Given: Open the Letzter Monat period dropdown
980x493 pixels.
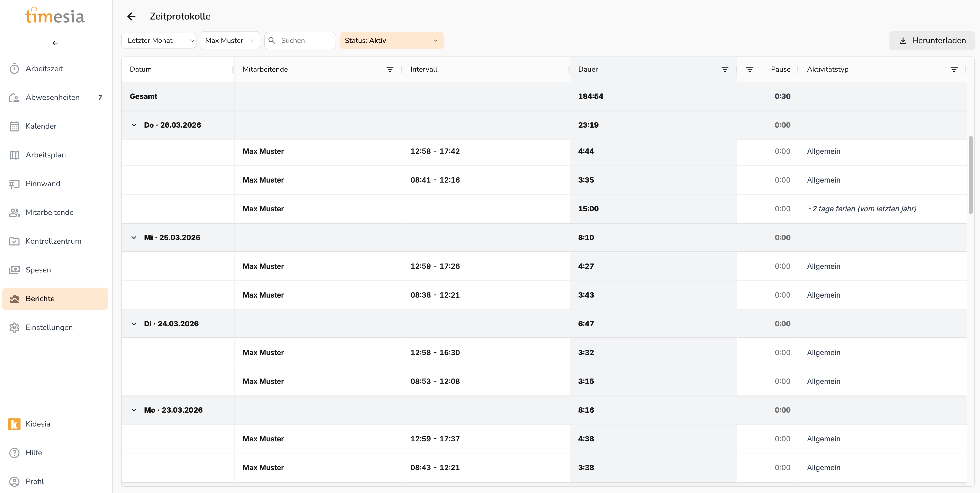Looking at the screenshot, I should (159, 41).
